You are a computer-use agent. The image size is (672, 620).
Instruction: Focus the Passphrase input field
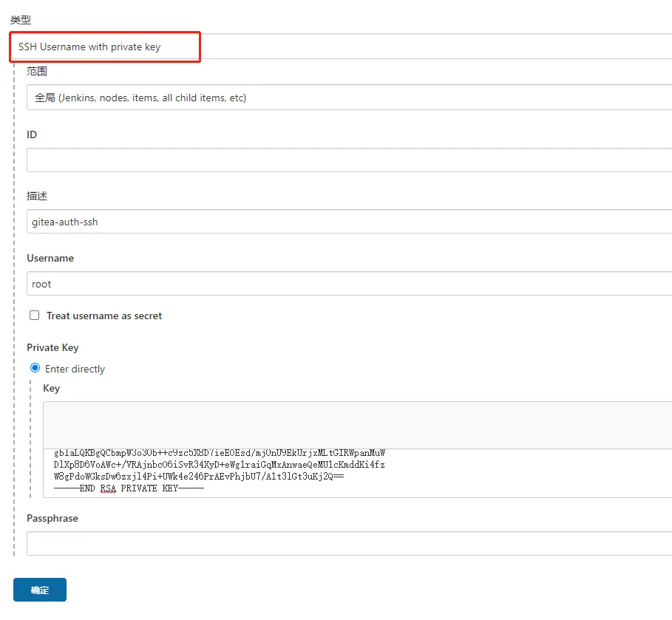347,544
